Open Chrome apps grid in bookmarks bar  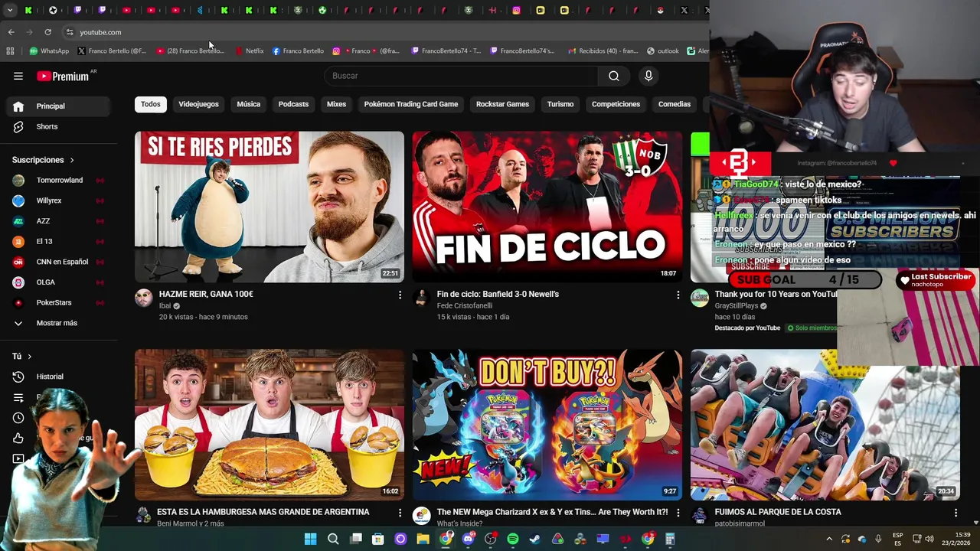[10, 51]
